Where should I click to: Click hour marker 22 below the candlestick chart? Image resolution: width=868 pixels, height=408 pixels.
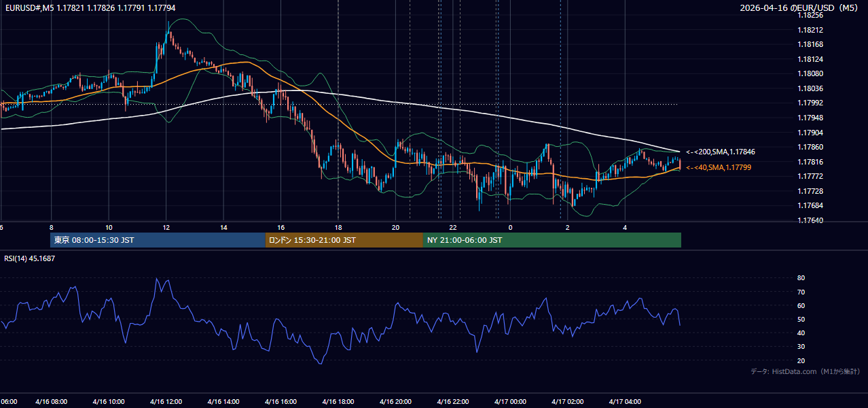(453, 227)
